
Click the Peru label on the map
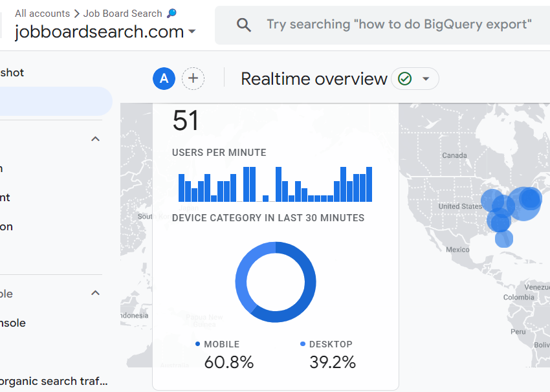tap(518, 332)
